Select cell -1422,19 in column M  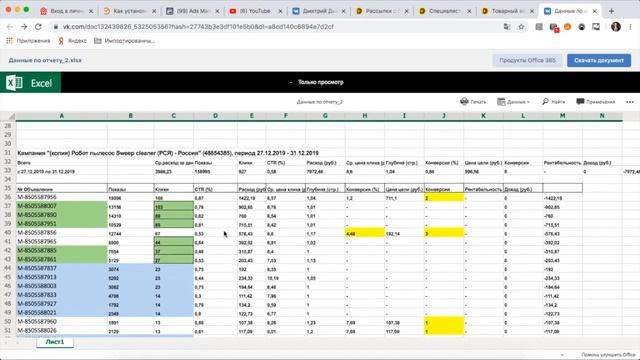[562, 198]
